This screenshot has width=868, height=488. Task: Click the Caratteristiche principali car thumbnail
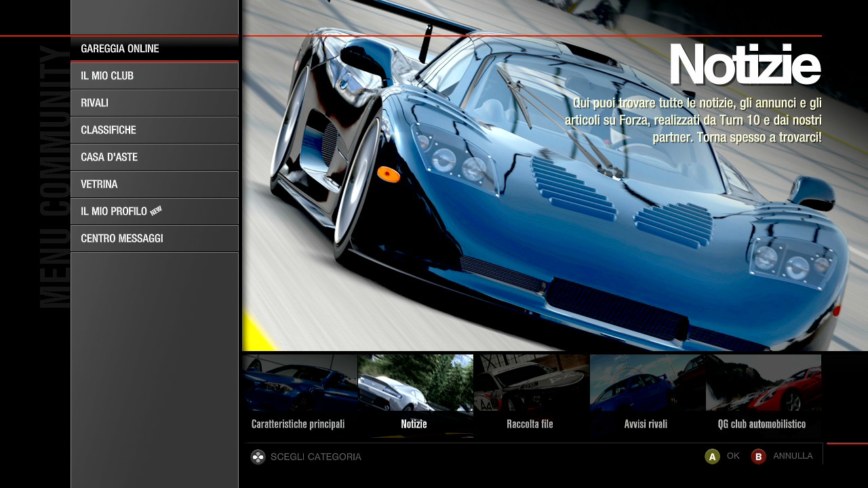[x=300, y=383]
